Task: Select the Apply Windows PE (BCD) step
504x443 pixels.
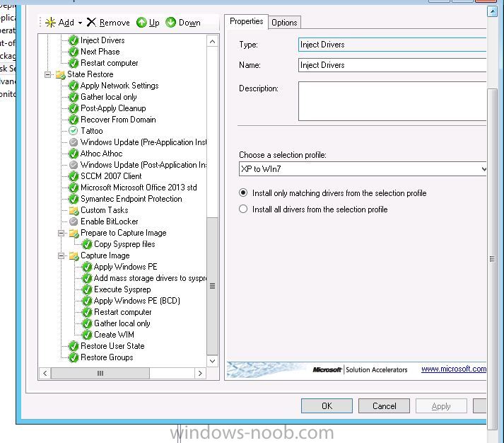Action: pos(137,301)
